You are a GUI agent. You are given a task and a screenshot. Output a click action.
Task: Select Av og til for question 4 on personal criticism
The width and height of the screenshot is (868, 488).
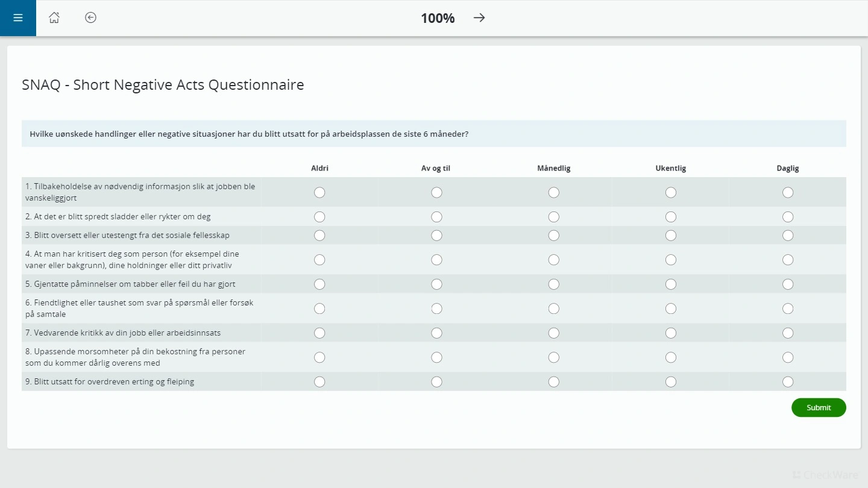436,260
